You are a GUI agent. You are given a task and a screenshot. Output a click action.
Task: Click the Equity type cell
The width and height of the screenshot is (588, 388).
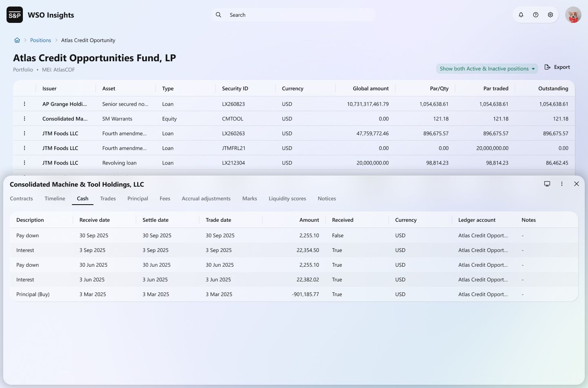[169, 119]
